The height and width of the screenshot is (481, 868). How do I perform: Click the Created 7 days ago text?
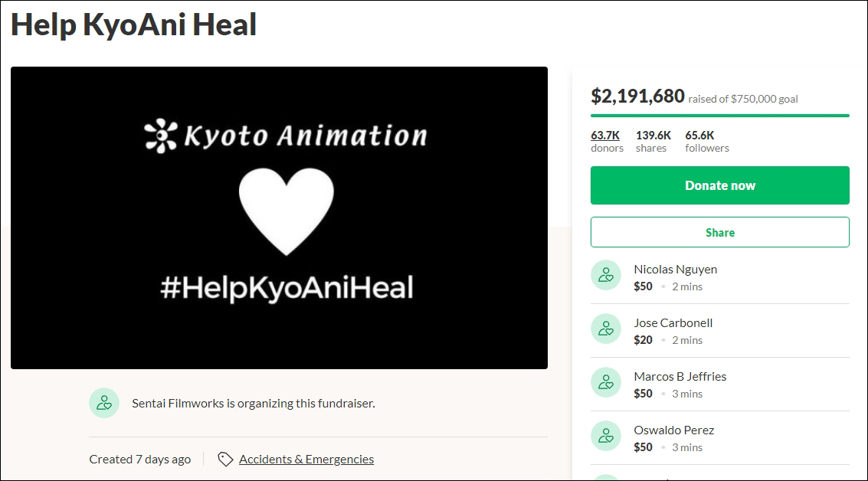[x=140, y=460]
